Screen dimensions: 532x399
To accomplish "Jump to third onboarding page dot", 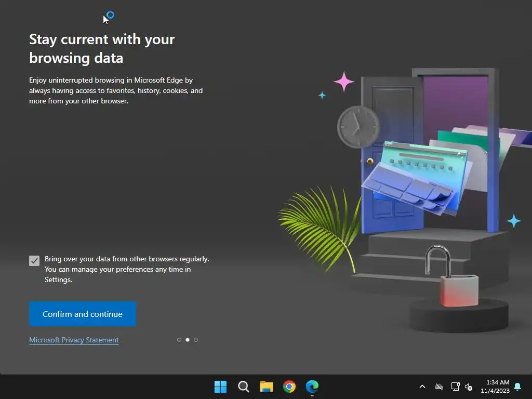I will point(196,340).
